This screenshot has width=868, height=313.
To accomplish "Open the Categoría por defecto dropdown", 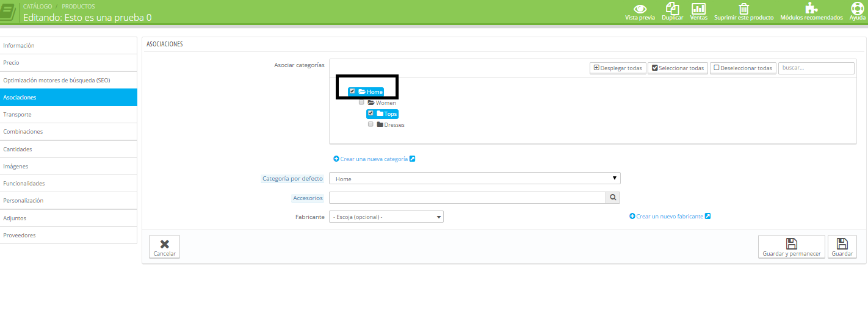I will [x=474, y=179].
